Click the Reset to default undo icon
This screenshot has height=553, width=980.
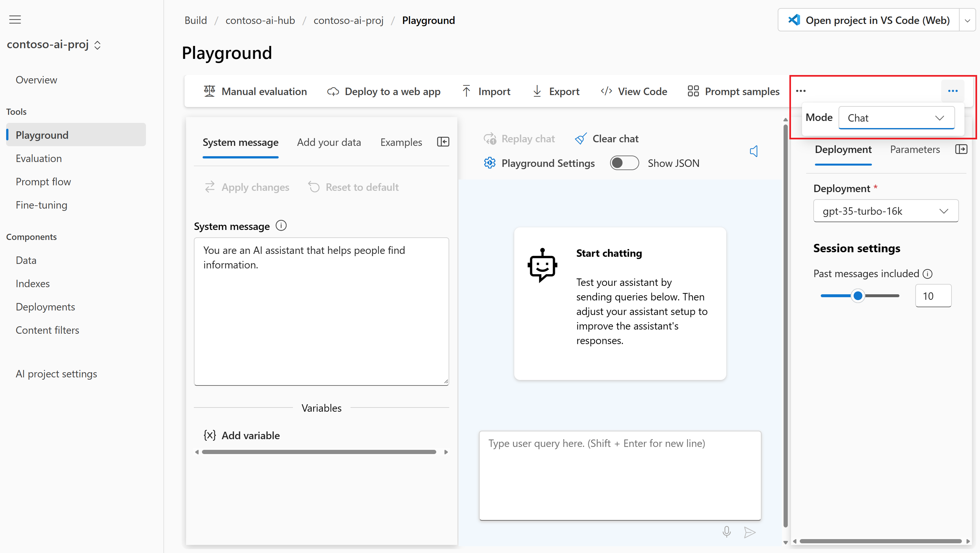point(314,187)
